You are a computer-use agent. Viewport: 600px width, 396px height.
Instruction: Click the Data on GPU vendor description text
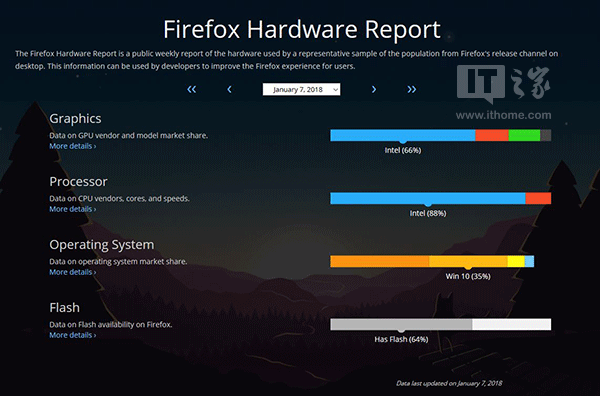tap(129, 135)
